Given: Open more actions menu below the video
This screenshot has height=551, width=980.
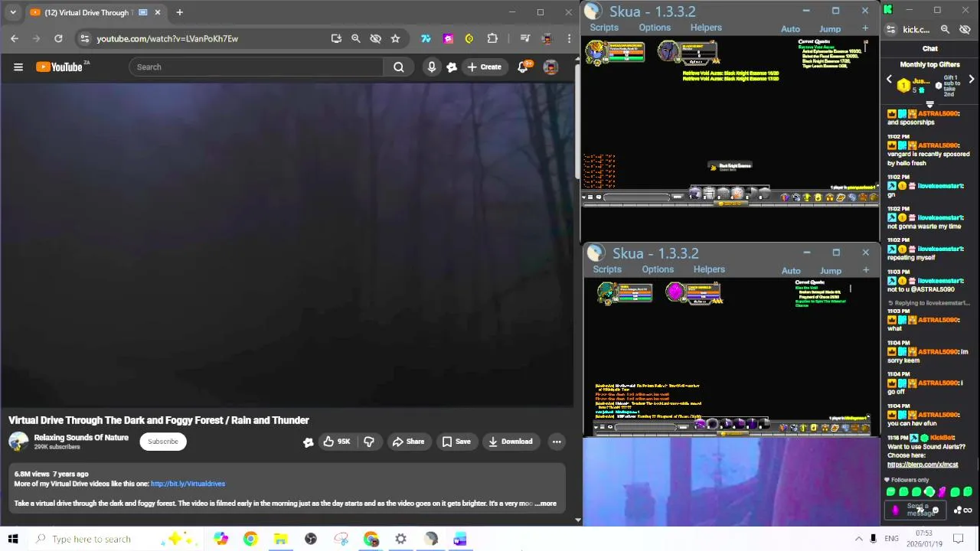Looking at the screenshot, I should point(557,442).
